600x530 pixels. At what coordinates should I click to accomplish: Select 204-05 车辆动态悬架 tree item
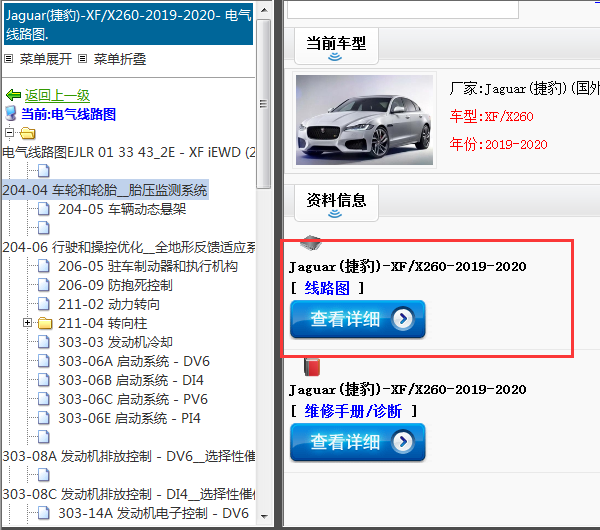pyautogui.click(x=122, y=209)
